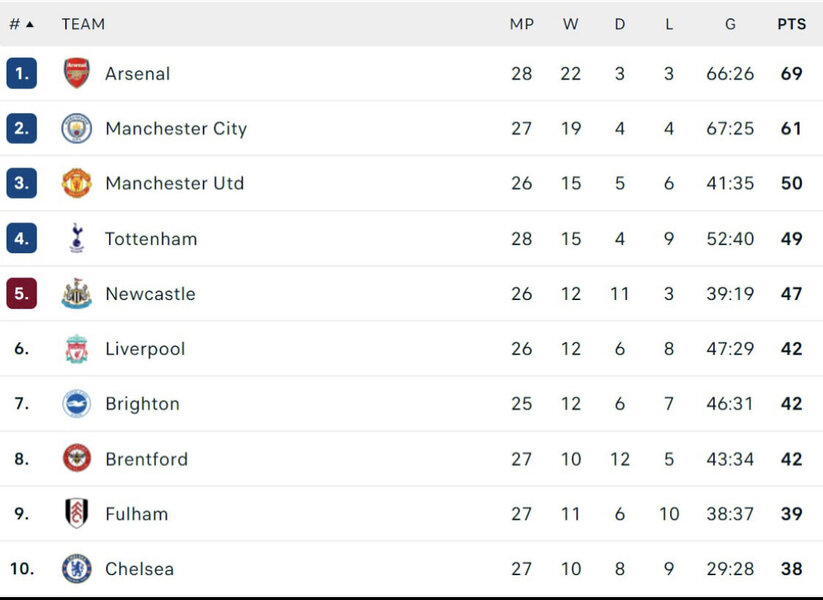
Task: Open the Chelsea team name link
Action: click(x=139, y=569)
